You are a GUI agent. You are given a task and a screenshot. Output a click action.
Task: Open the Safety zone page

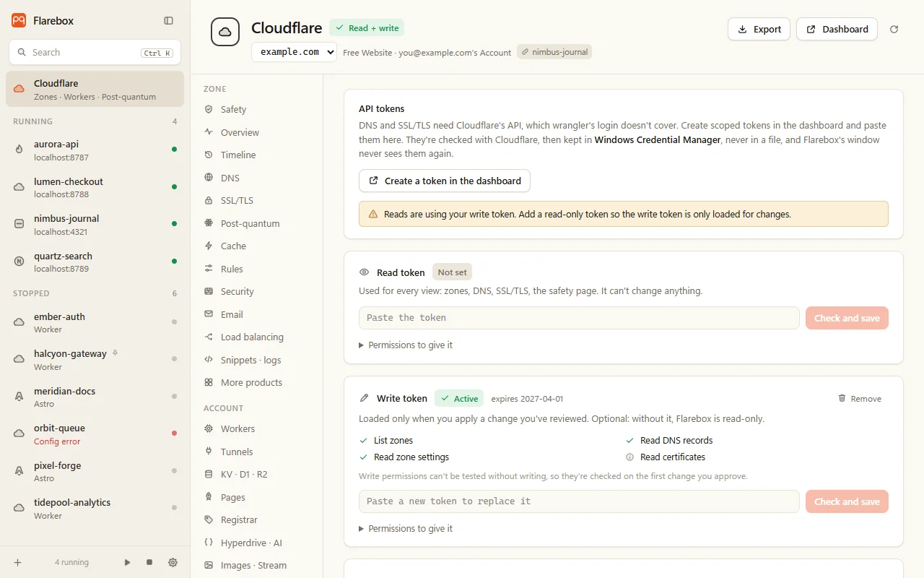tap(256, 109)
